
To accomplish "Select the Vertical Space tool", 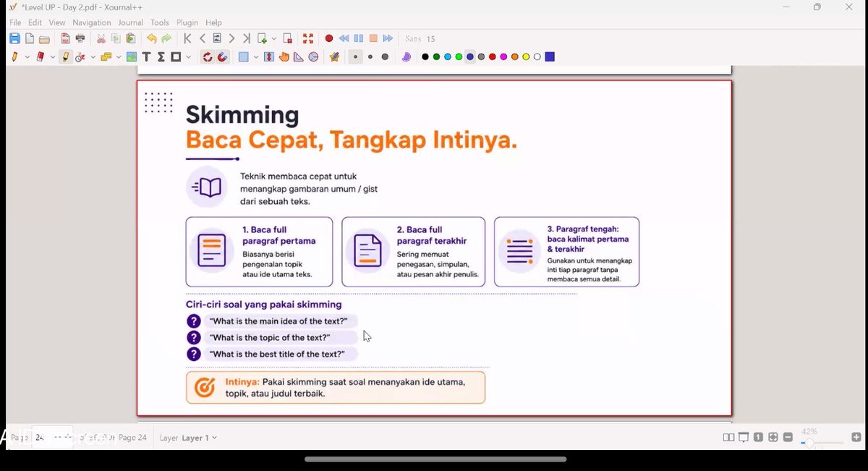I will 269,56.
